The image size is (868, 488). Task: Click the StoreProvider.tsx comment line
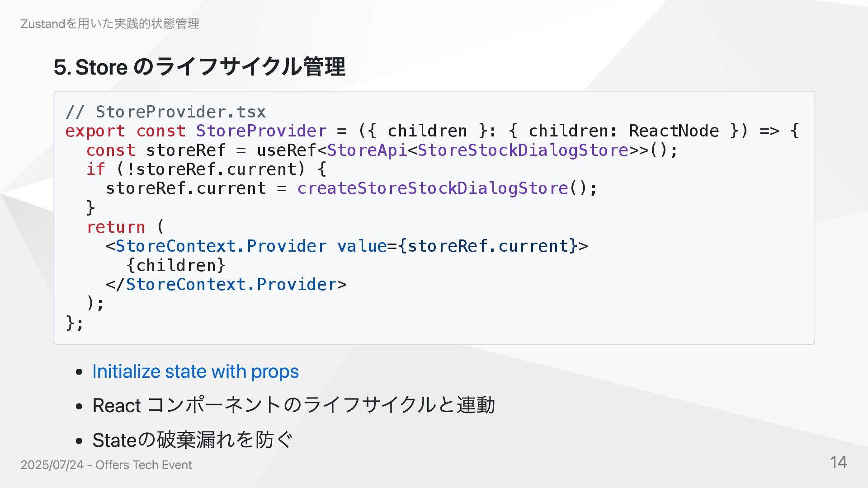tap(166, 112)
